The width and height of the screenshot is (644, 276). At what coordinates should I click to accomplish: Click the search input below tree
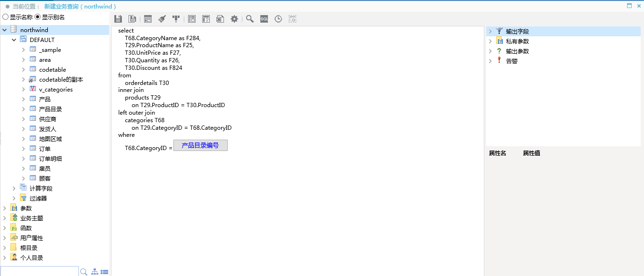point(39,272)
